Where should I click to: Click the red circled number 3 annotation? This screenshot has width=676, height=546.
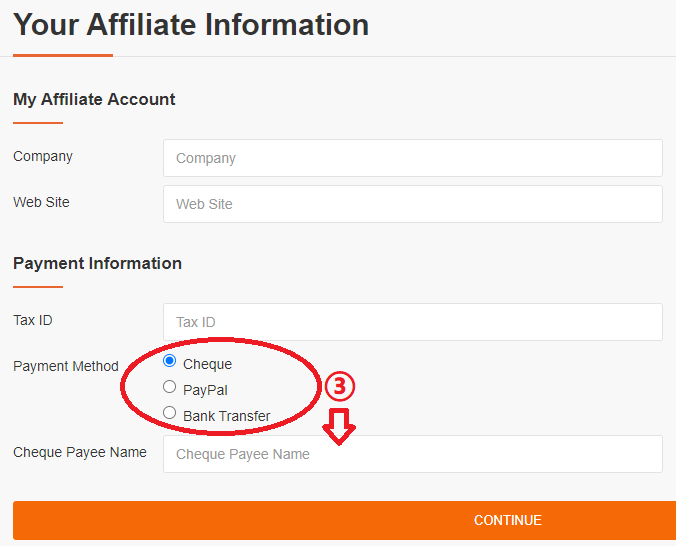point(340,386)
